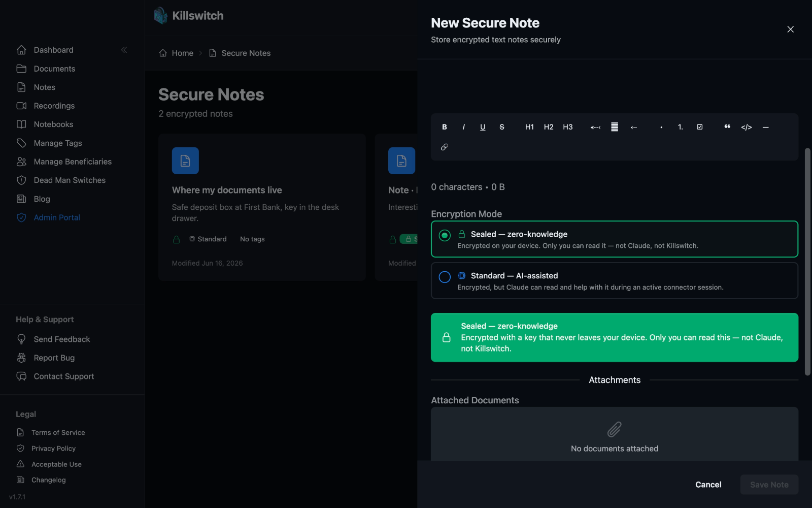Insert a link using the chain icon
The image size is (812, 508).
[x=445, y=147]
